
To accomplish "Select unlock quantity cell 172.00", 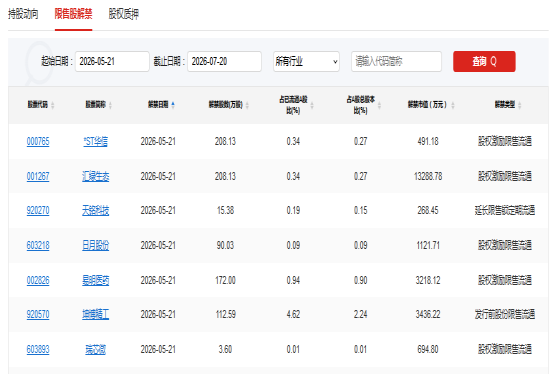I will [x=225, y=280].
